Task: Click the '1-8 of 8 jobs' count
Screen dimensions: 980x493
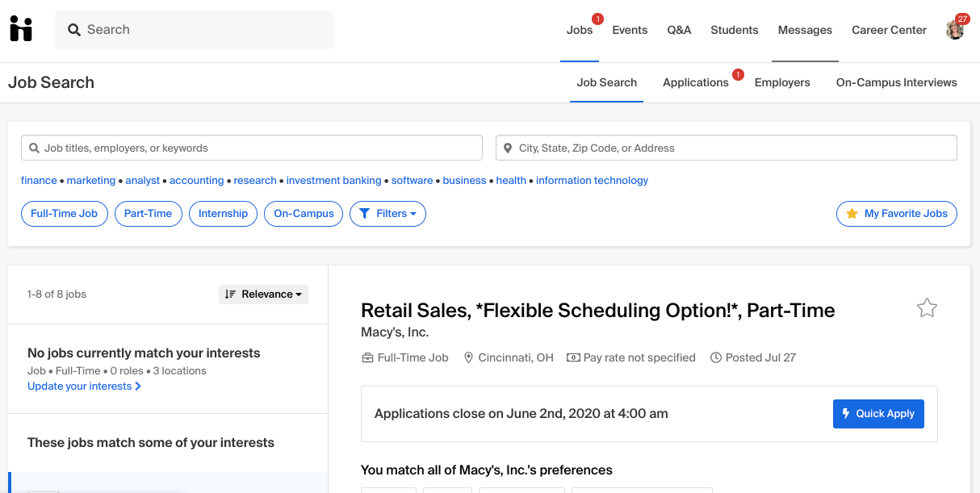Action: [57, 295]
